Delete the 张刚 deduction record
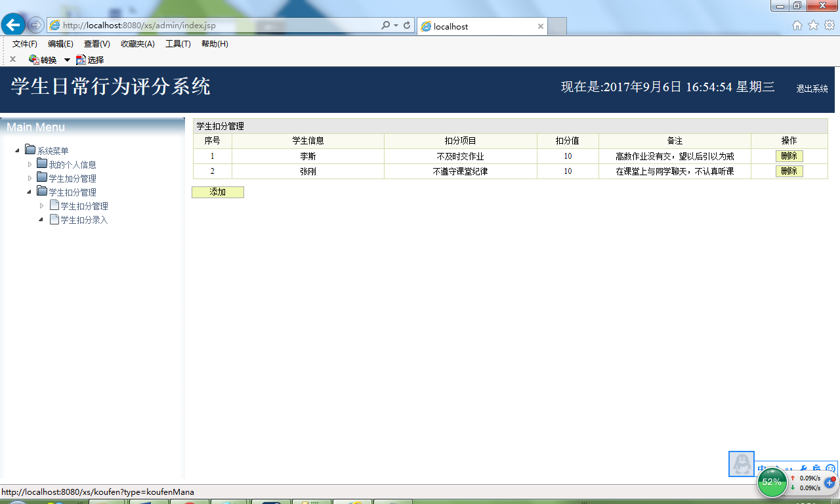 (x=789, y=171)
